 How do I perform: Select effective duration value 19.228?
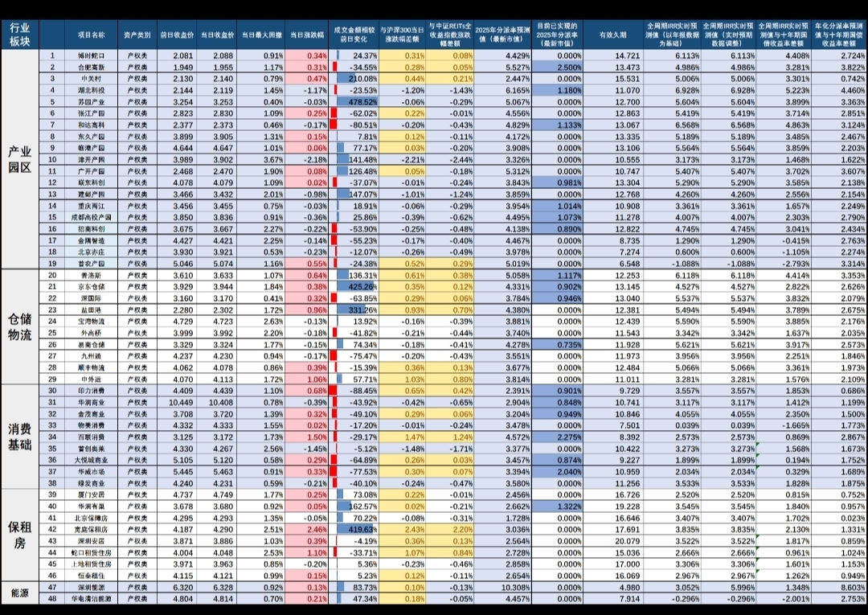coord(612,506)
